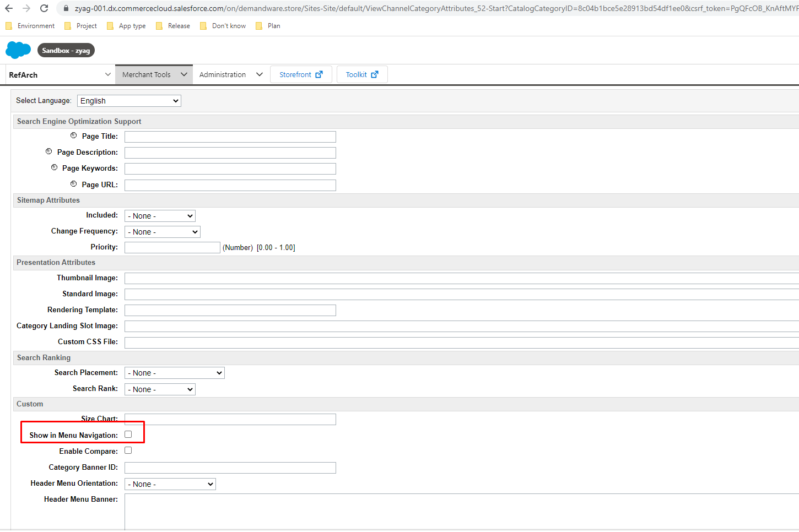Click into the Priority number field
Screen dimensions: 799x532
(x=172, y=248)
